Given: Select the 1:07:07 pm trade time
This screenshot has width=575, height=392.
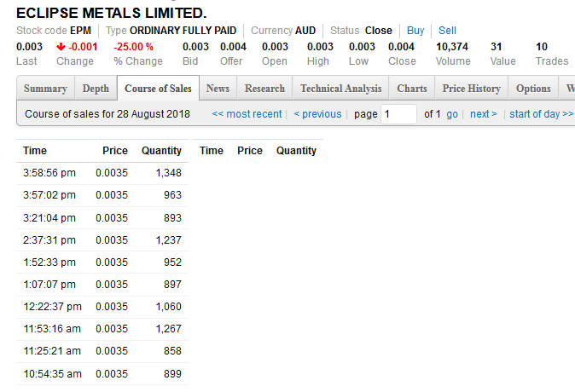Looking at the screenshot, I should point(49,285).
